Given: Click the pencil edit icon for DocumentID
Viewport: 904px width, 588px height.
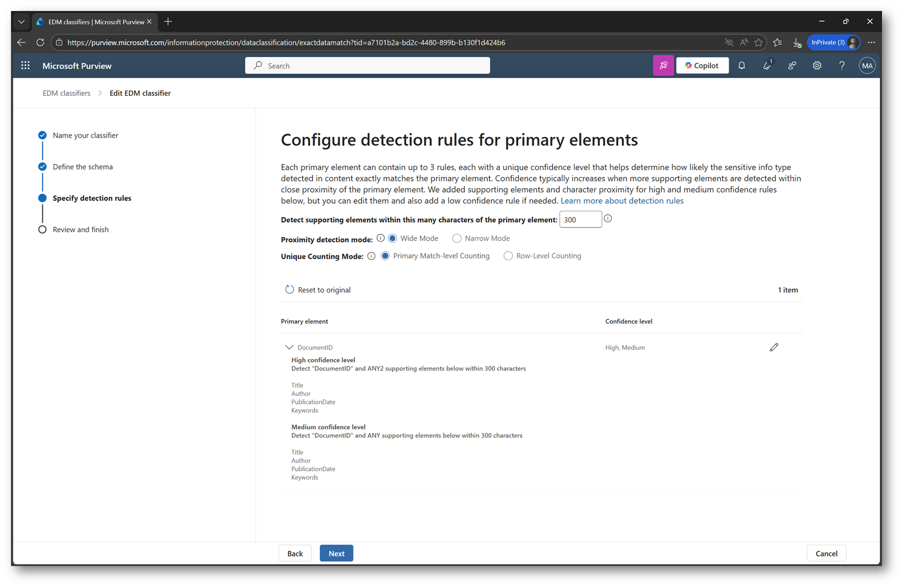Looking at the screenshot, I should pos(774,347).
